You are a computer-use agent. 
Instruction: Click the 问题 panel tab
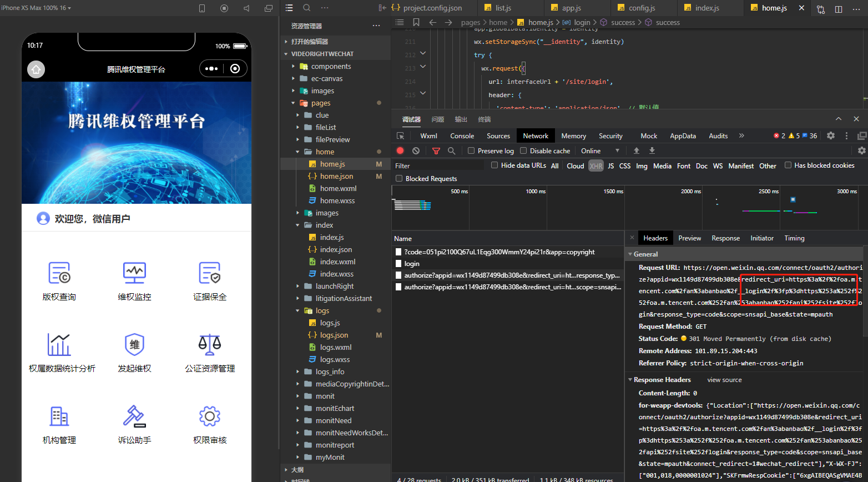click(x=438, y=119)
